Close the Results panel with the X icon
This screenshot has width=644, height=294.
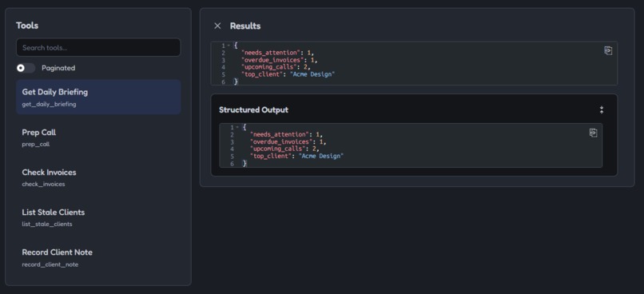point(217,26)
